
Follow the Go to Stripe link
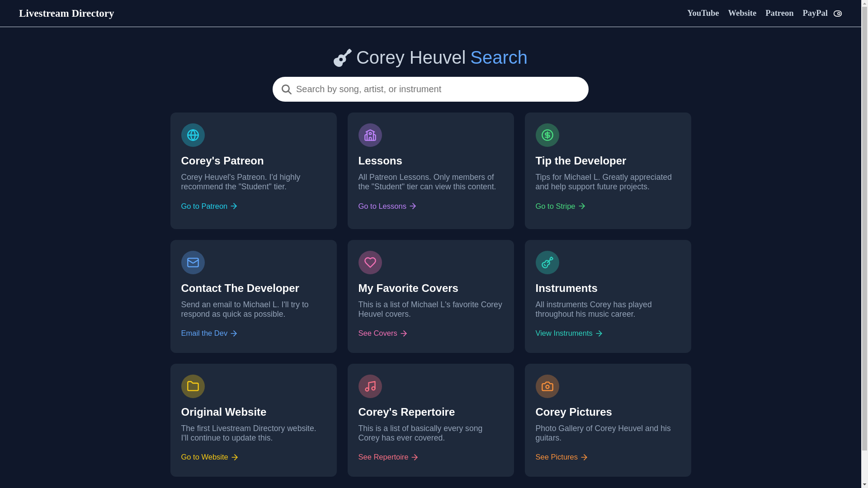coord(560,206)
